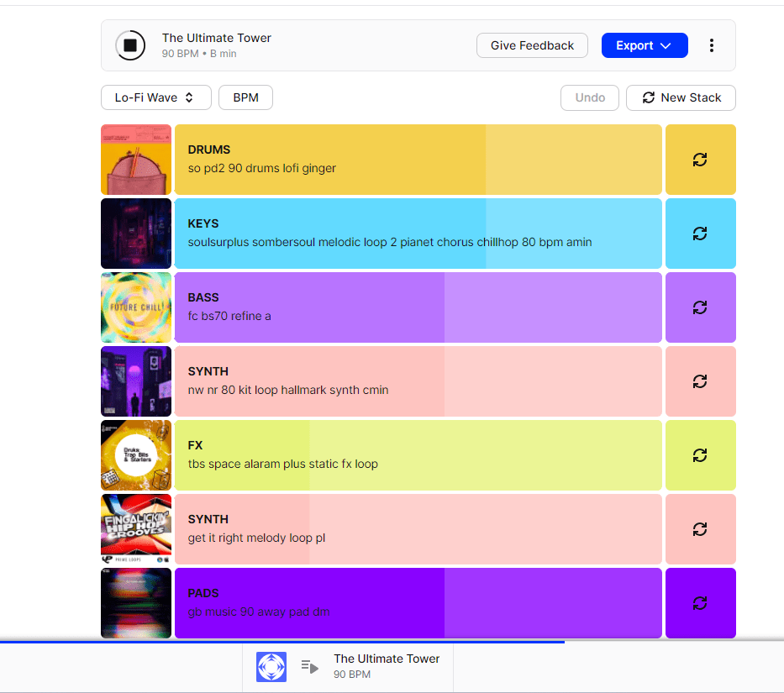Click the blue playback progress bar
The height and width of the screenshot is (693, 784).
(x=282, y=642)
